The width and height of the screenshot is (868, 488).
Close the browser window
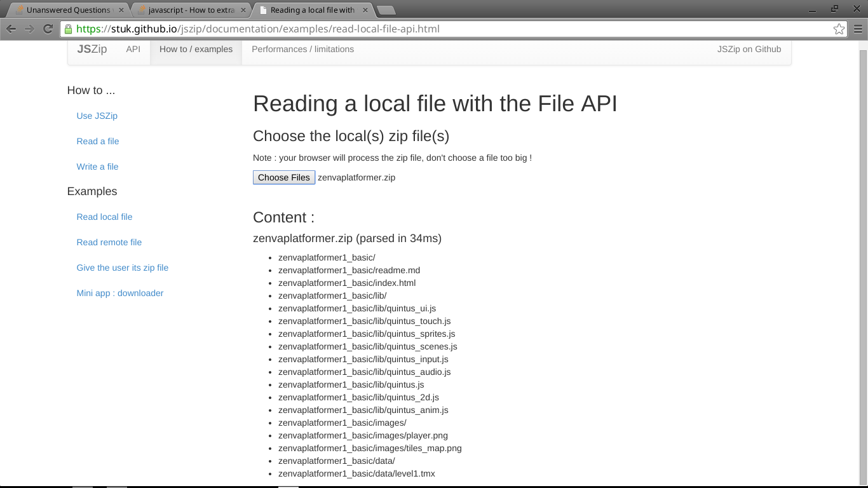(x=857, y=10)
